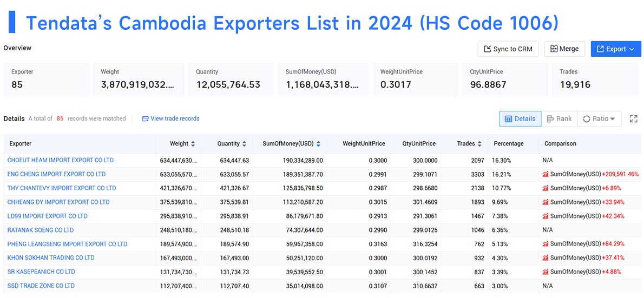The width and height of the screenshot is (644, 298).
Task: Click the Export arrow icon
Action: click(600, 49)
